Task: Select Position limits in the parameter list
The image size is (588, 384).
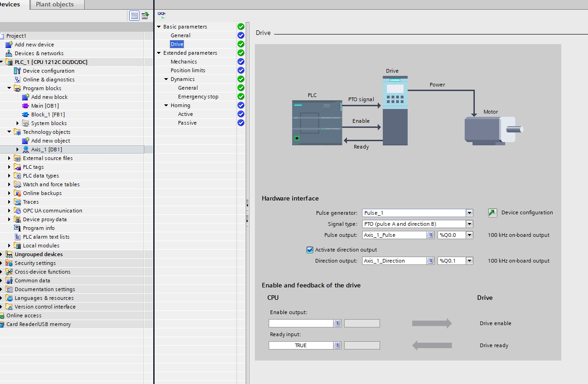Action: pyautogui.click(x=188, y=70)
